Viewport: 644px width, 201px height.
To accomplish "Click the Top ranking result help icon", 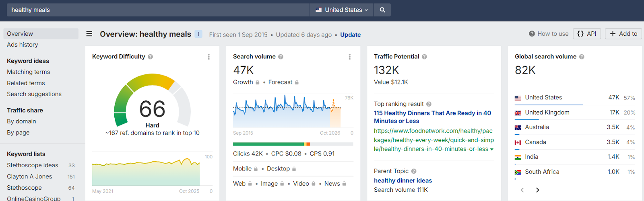I will [429, 104].
